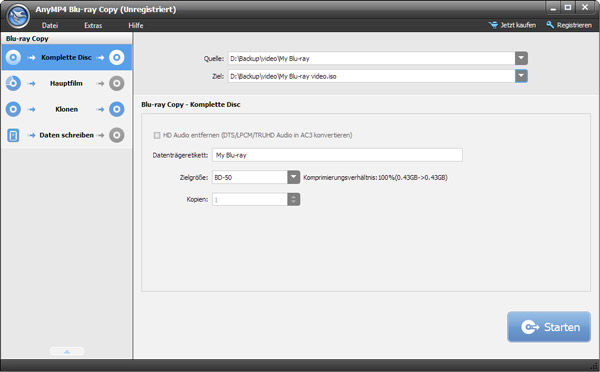The height and width of the screenshot is (372, 600).
Task: Click the Datenträgeretikett text field
Action: coord(337,155)
